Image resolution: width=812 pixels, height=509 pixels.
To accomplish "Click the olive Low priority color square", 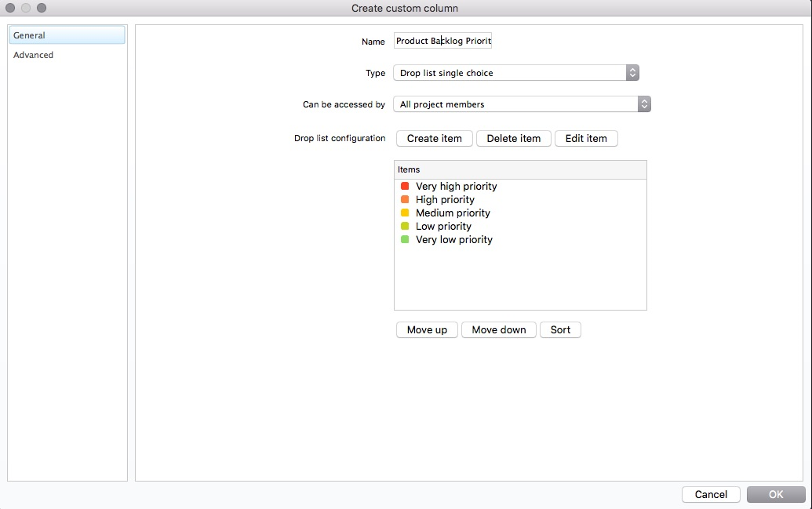I will (x=405, y=226).
